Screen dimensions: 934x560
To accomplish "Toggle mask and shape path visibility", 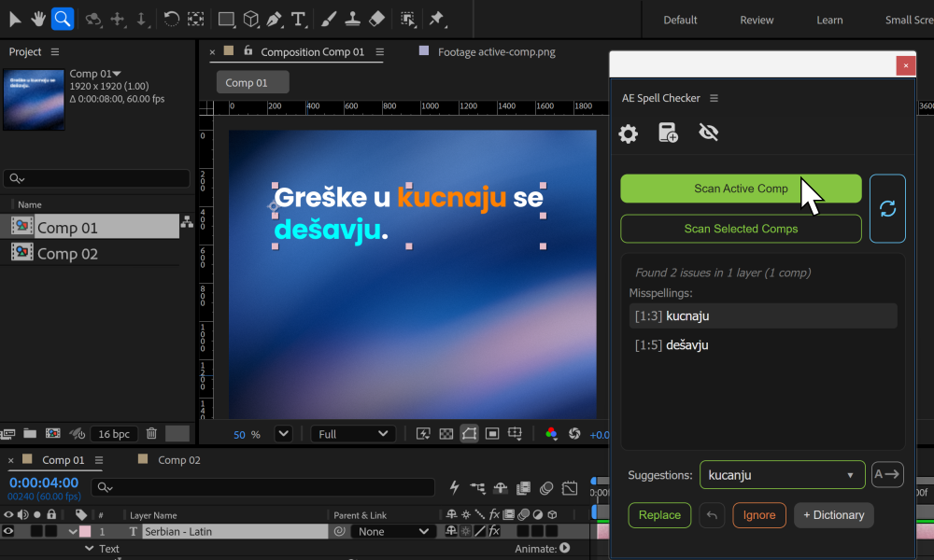I will tap(469, 434).
